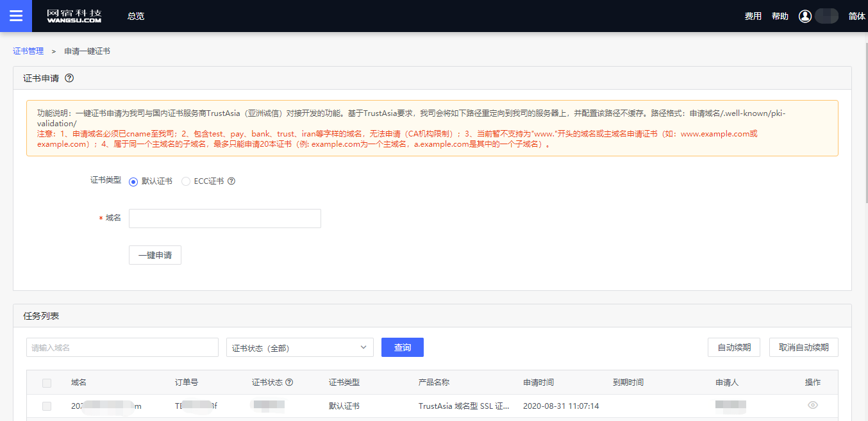The width and height of the screenshot is (868, 421).
Task: Click TrustAsia 域名型 SSL product cell
Action: (x=464, y=406)
